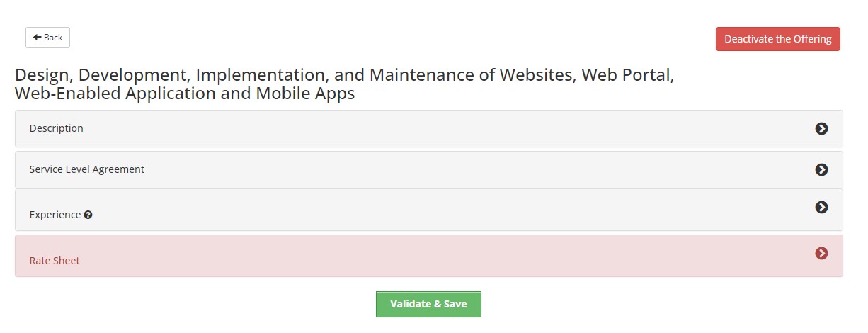Viewport: 868px width, 333px height.
Task: Click the middle of the pink Rate Sheet bar
Action: point(428,256)
